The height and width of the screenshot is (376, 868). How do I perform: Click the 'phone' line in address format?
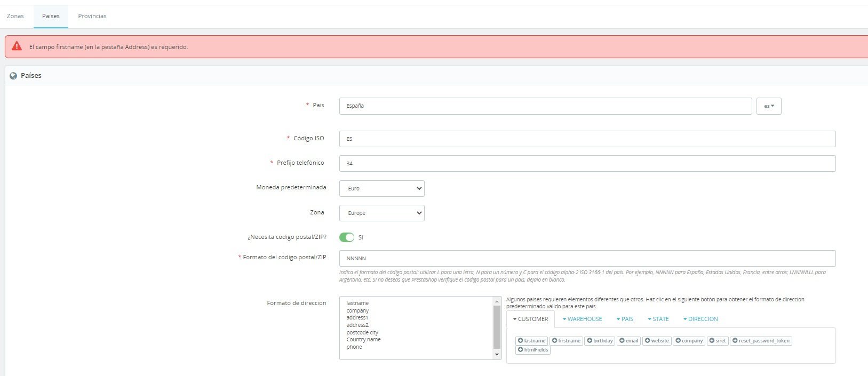354,347
